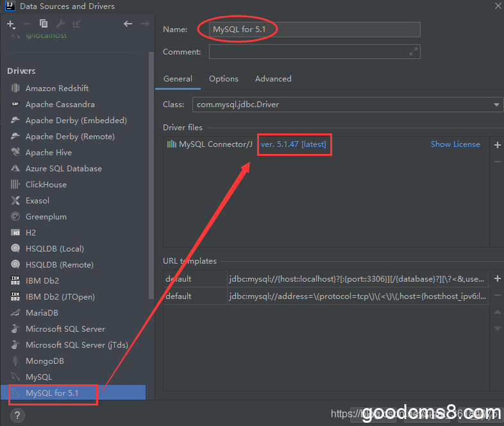Expand the Comment field editor
The height and width of the screenshot is (426, 504).
[414, 51]
